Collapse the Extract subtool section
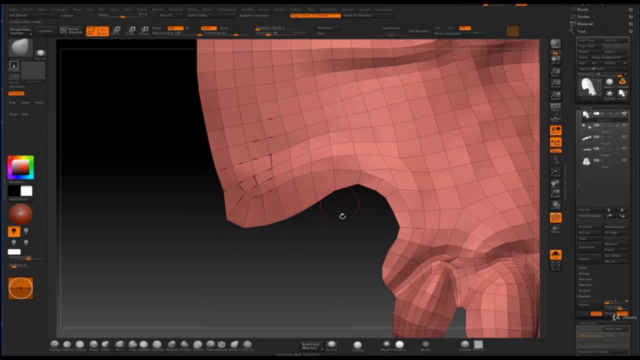The width and height of the screenshot is (640, 360). 584,296
